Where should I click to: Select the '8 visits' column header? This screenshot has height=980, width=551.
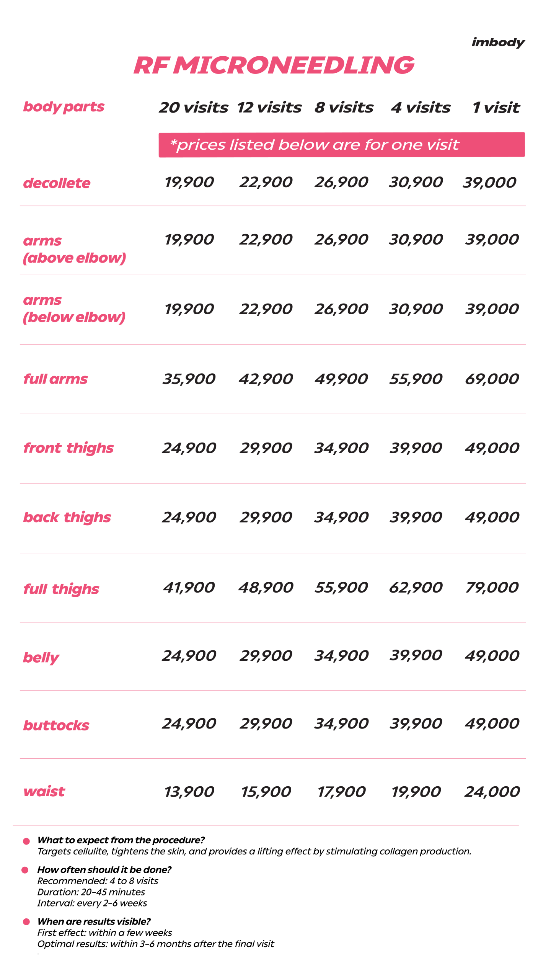(x=344, y=108)
